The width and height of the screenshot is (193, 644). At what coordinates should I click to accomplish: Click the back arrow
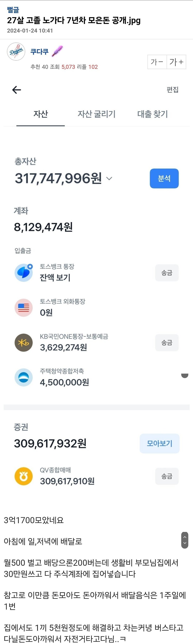coord(16,90)
